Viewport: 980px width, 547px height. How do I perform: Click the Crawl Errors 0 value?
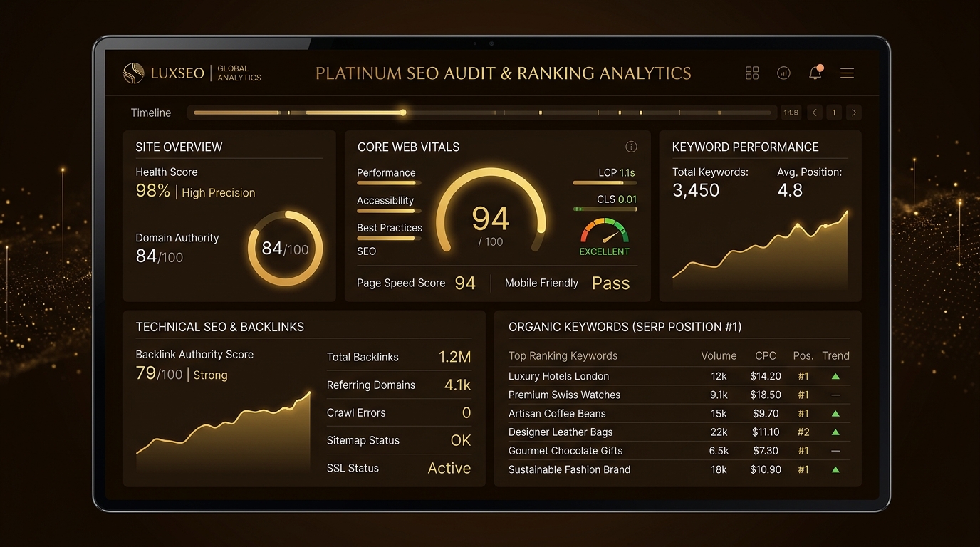pyautogui.click(x=466, y=412)
